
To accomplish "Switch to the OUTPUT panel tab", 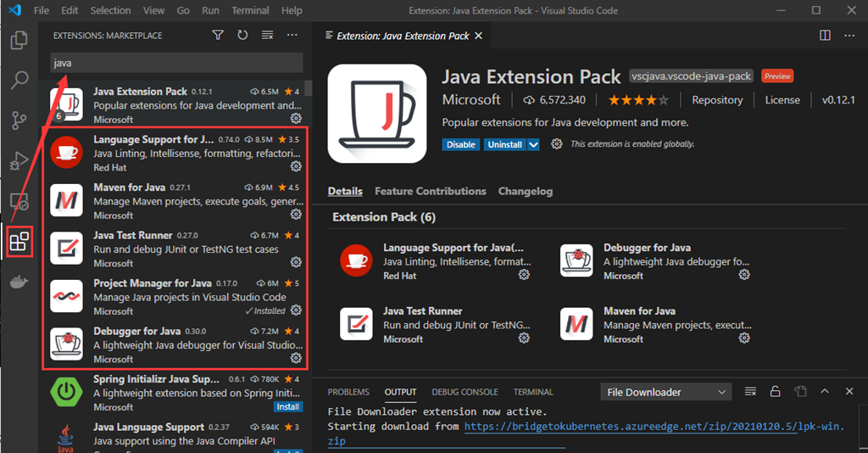I will coord(400,392).
